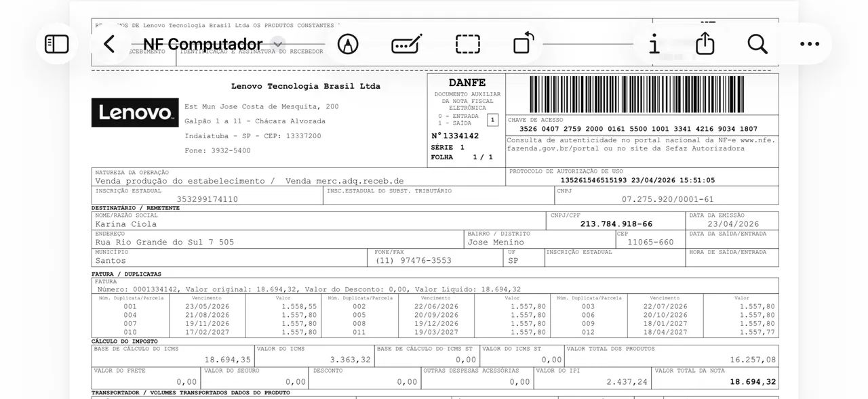Click the Inscrição Estadual number 353299174110
This screenshot has width=868, height=399.
[x=208, y=199]
